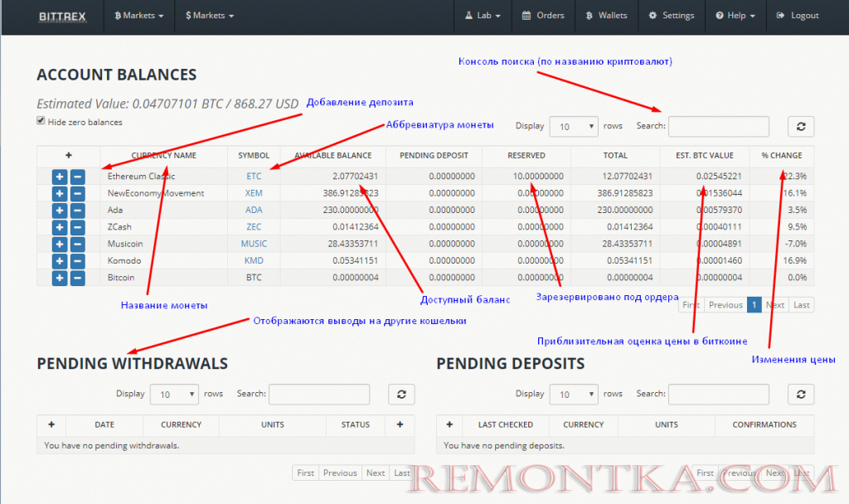Refresh the Pending Withdrawals table
Viewport: 849px width, 504px height.
(401, 394)
